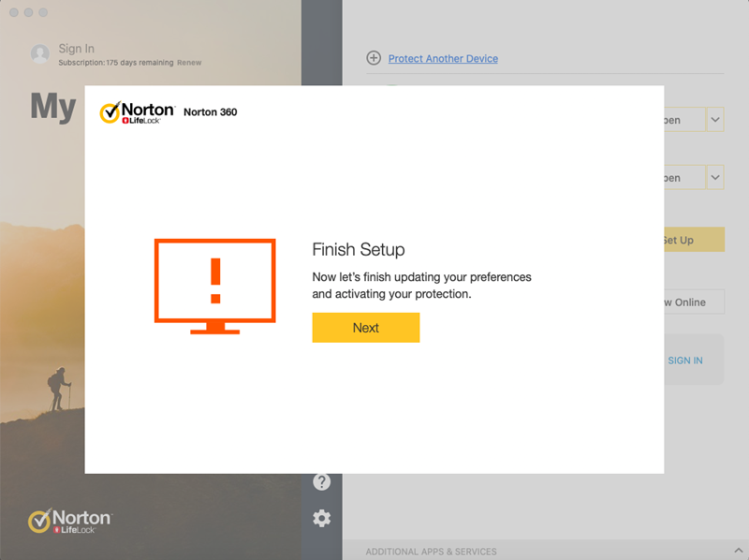Open the Help question mark icon
The image size is (749, 560).
tap(321, 481)
